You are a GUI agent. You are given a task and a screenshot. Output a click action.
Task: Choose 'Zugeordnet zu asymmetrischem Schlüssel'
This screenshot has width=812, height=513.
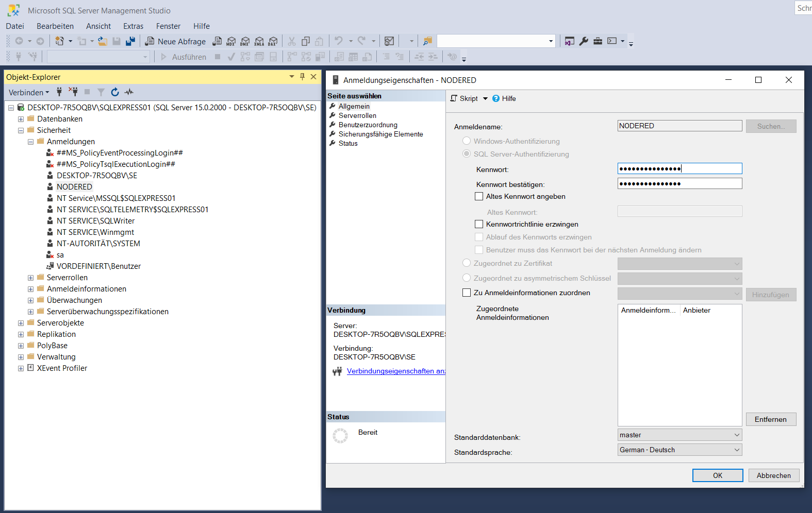click(x=467, y=278)
